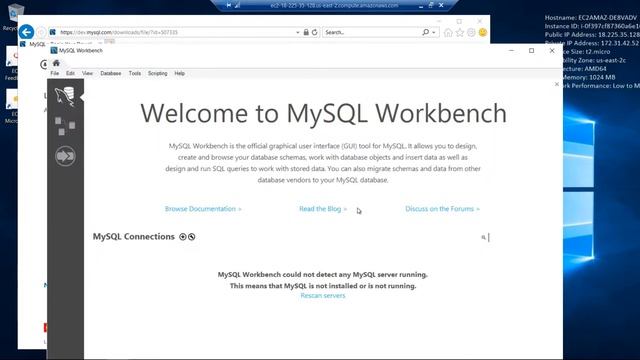Click the connections filter search icon
The image size is (640, 360).
[483, 237]
